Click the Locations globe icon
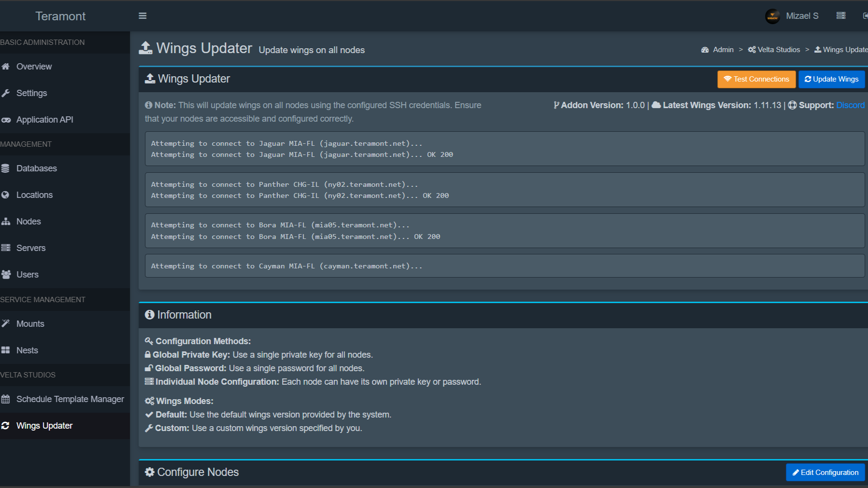The width and height of the screenshot is (868, 488). click(x=6, y=195)
